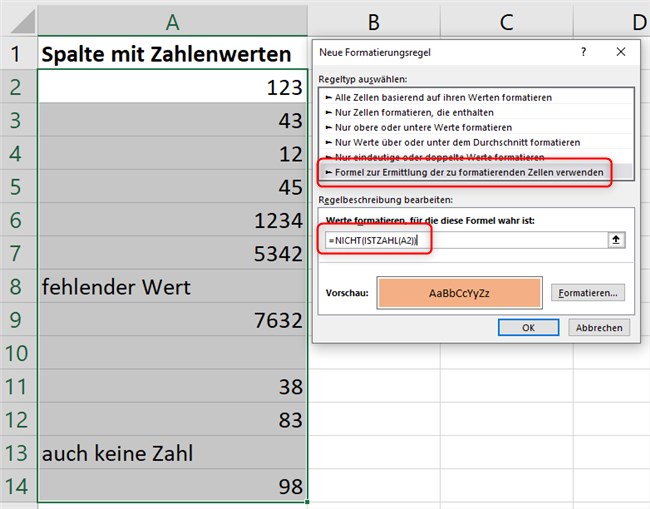Image resolution: width=650 pixels, height=509 pixels.
Task: Click cell containing 12
Action: click(172, 153)
